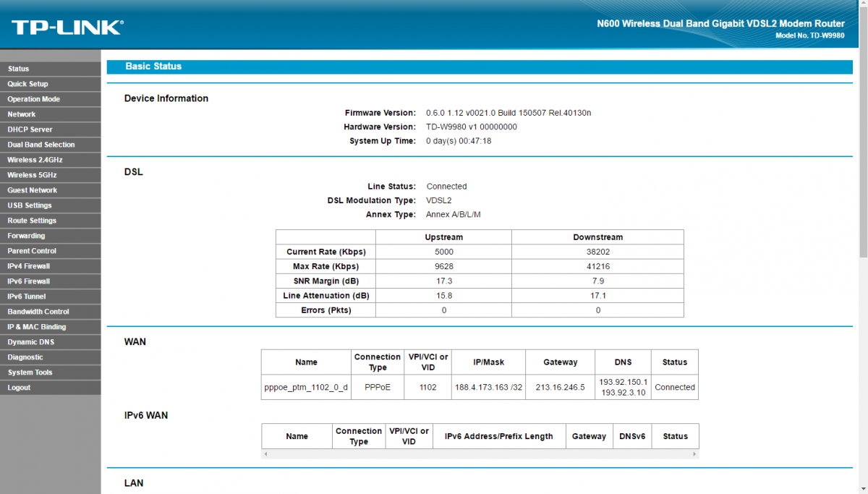
Task: Select DHCP Server in the sidebar
Action: 51,129
